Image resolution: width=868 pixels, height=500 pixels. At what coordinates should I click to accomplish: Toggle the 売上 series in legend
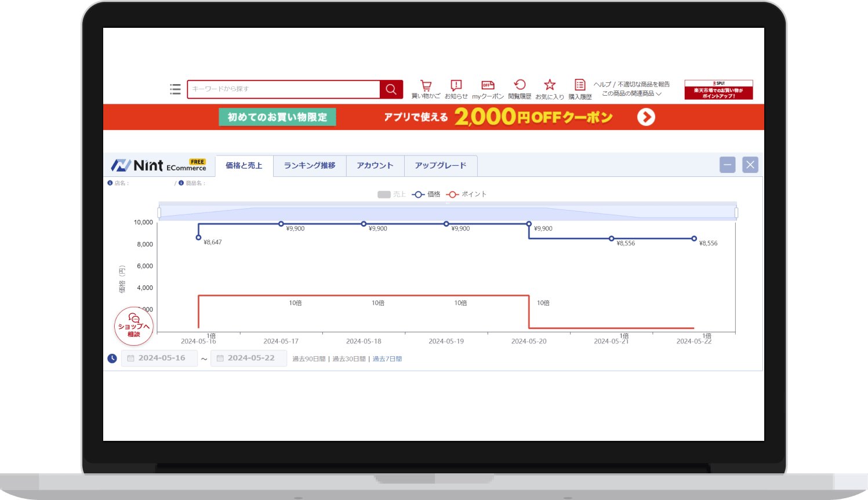coord(391,194)
